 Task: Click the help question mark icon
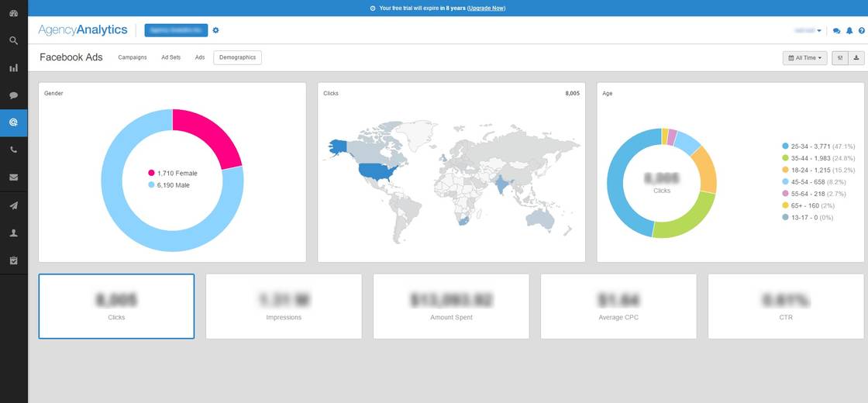[x=861, y=31]
